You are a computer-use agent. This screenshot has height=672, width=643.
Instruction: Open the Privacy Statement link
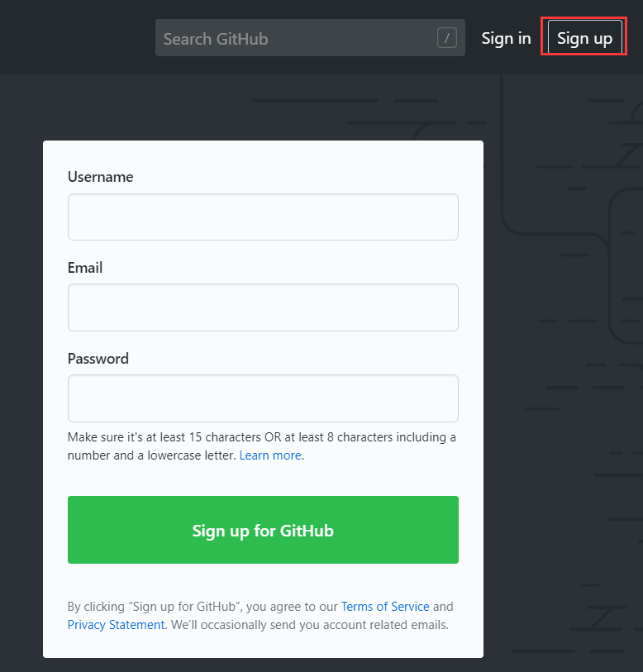click(x=116, y=624)
